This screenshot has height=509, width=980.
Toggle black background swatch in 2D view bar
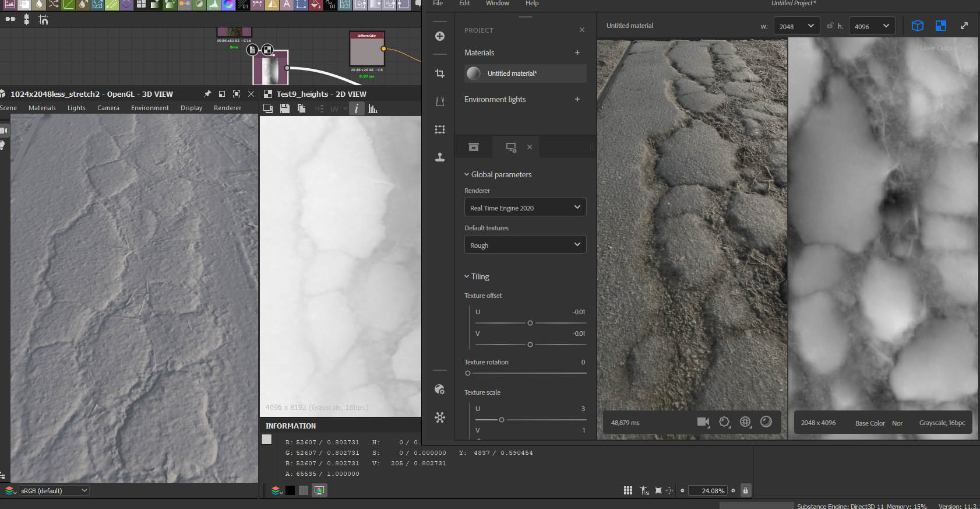click(x=290, y=490)
